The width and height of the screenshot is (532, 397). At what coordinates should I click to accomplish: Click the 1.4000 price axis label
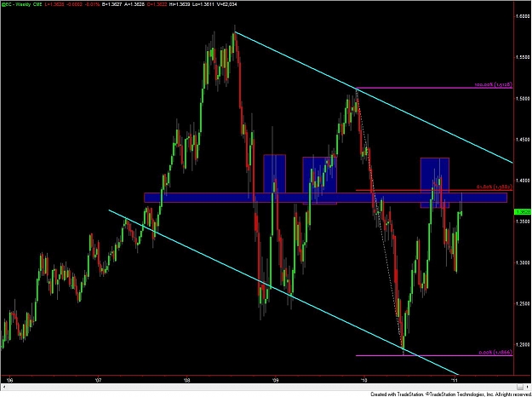(523, 181)
